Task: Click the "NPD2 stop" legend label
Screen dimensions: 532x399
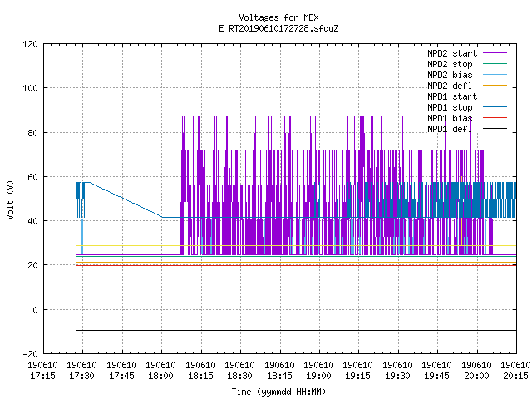Action: pyautogui.click(x=450, y=64)
